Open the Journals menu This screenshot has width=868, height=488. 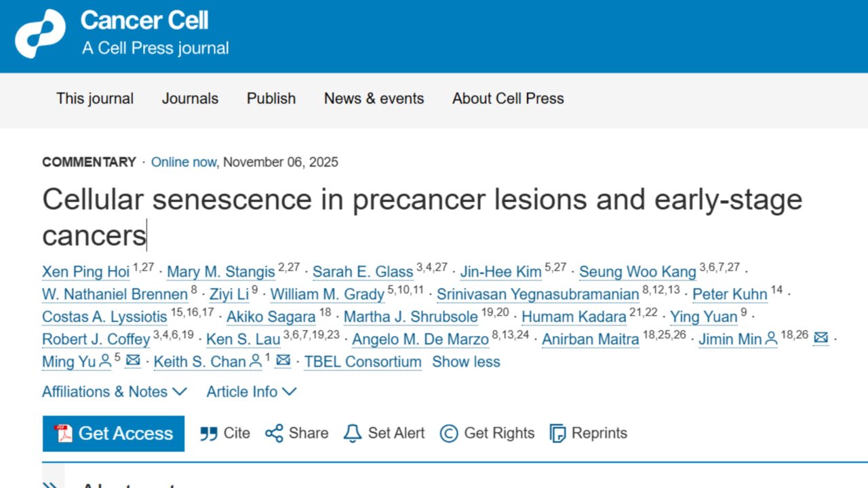point(190,98)
